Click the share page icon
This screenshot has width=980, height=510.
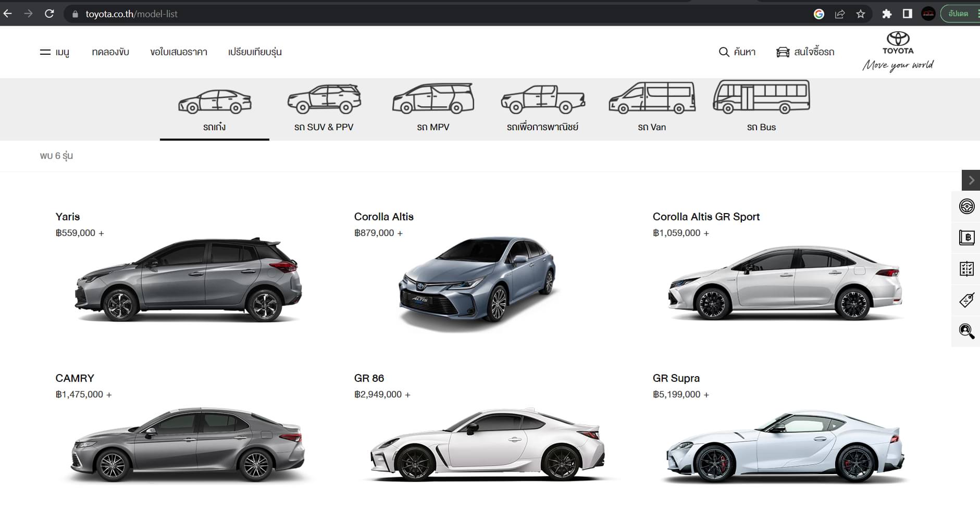coord(840,14)
